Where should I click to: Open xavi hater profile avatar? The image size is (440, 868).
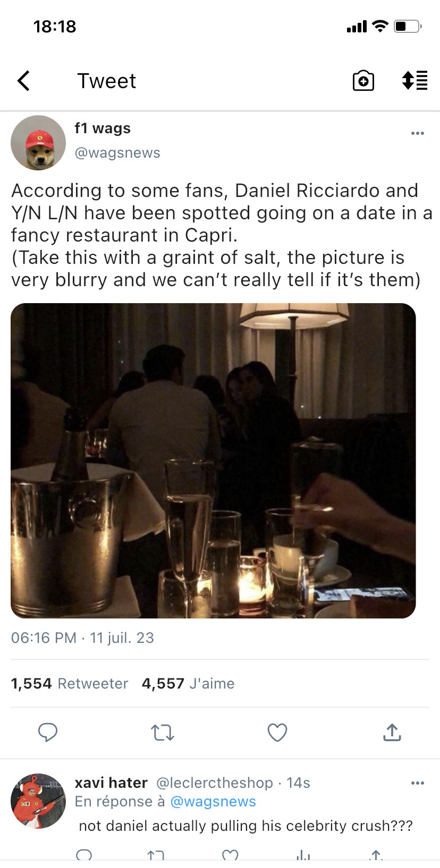[38, 801]
